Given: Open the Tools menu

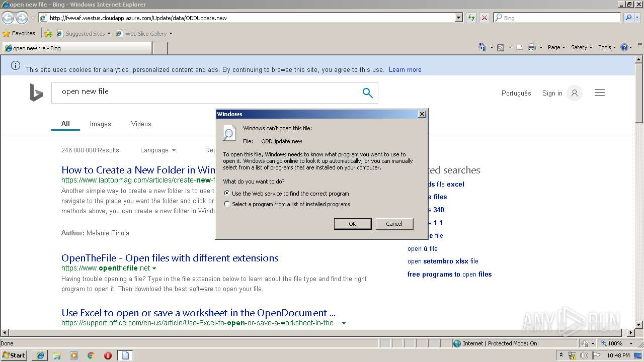Looking at the screenshot, I should tap(607, 47).
